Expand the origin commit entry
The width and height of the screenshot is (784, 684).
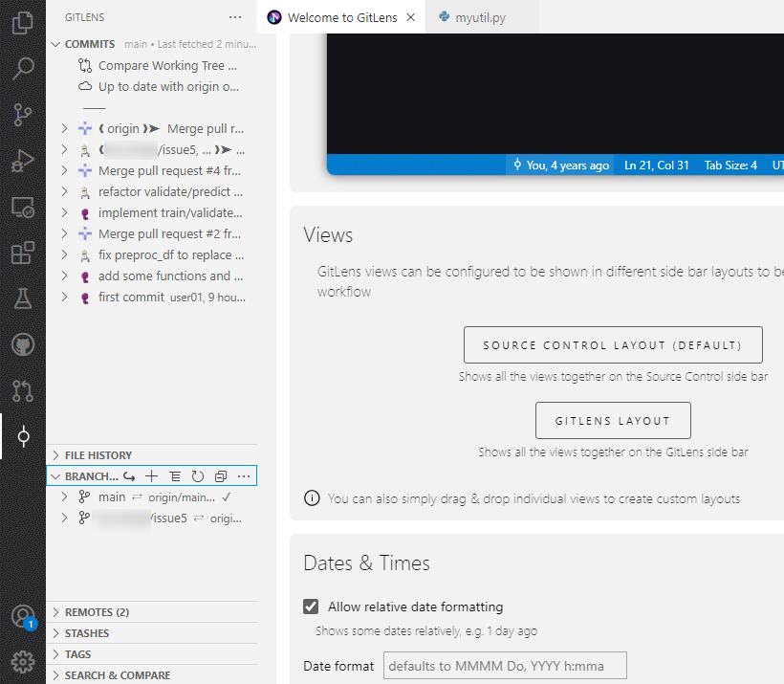63,128
